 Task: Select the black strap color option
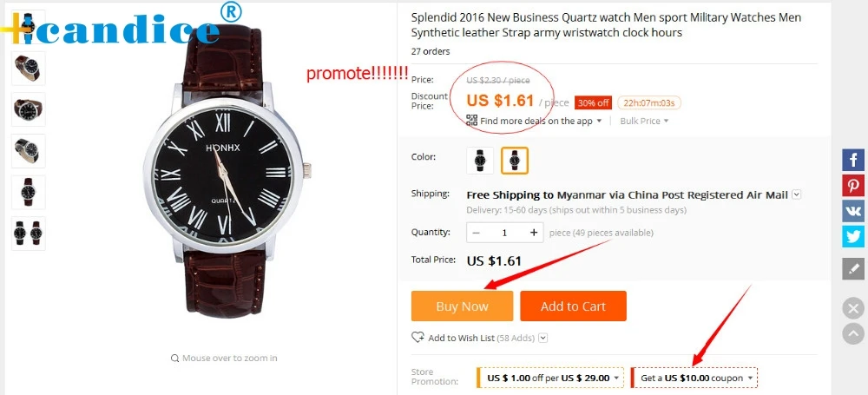point(480,161)
